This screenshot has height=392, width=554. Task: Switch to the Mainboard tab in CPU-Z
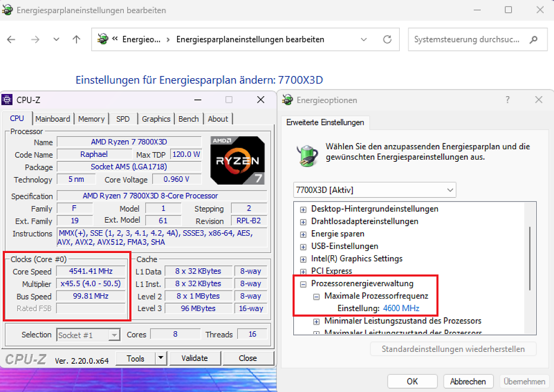[53, 119]
